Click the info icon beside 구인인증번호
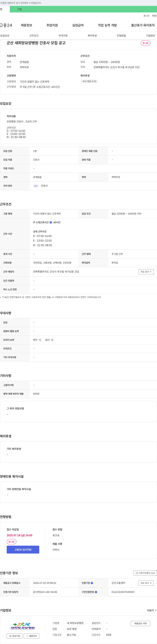The height and width of the screenshot is (644, 157). point(96,592)
